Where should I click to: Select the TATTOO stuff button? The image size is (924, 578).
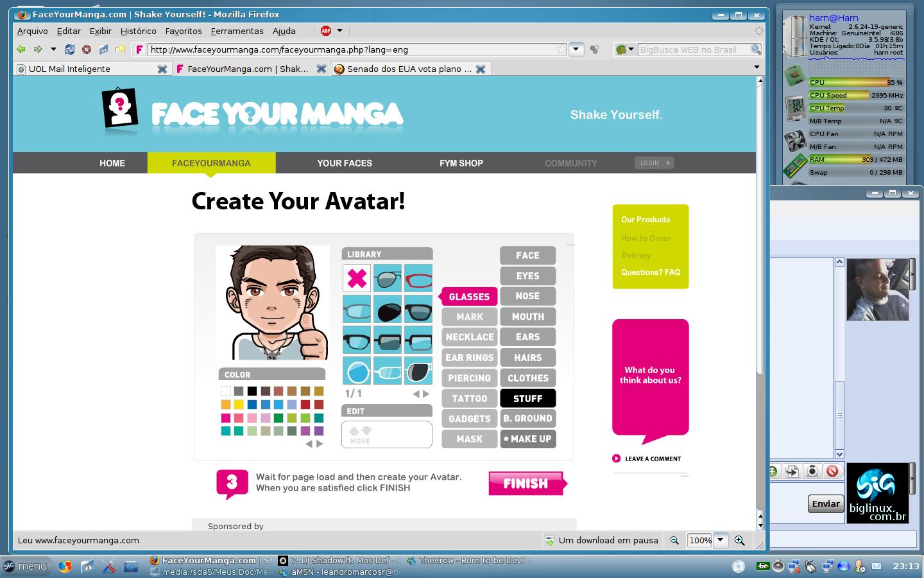tap(470, 399)
